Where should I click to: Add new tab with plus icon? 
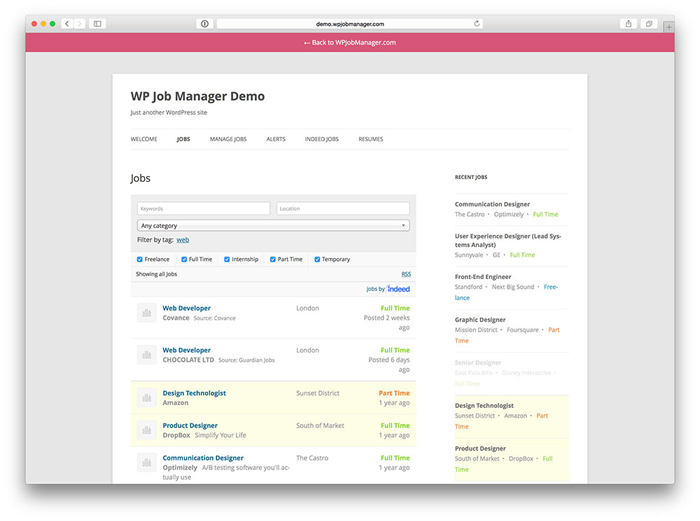pos(669,27)
